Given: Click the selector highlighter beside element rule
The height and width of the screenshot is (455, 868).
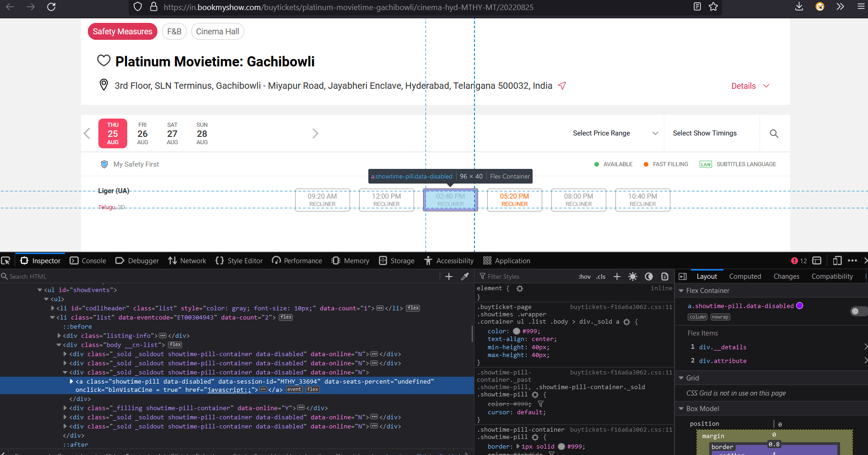Looking at the screenshot, I should click(520, 288).
